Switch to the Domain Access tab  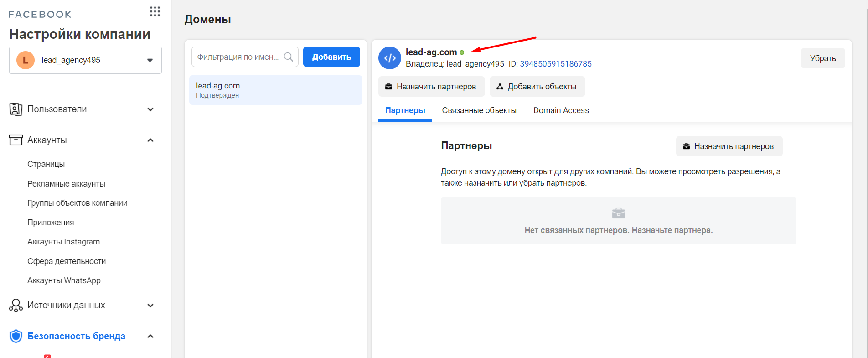(x=561, y=110)
